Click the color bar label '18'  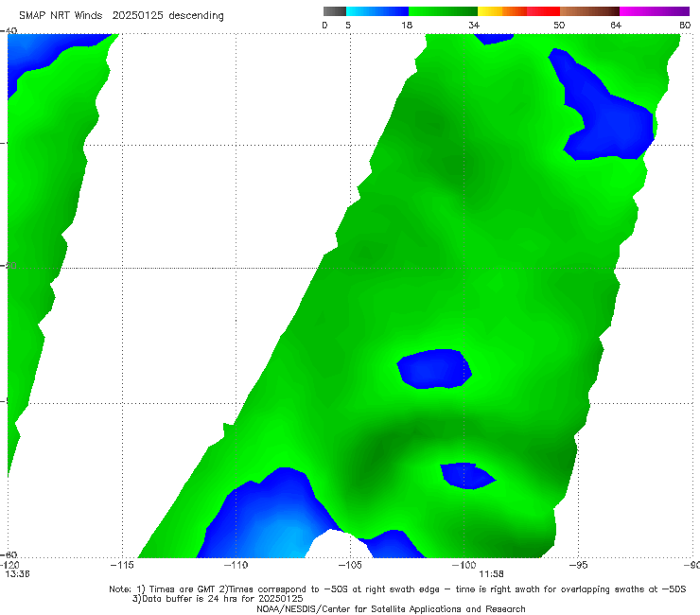pyautogui.click(x=407, y=25)
